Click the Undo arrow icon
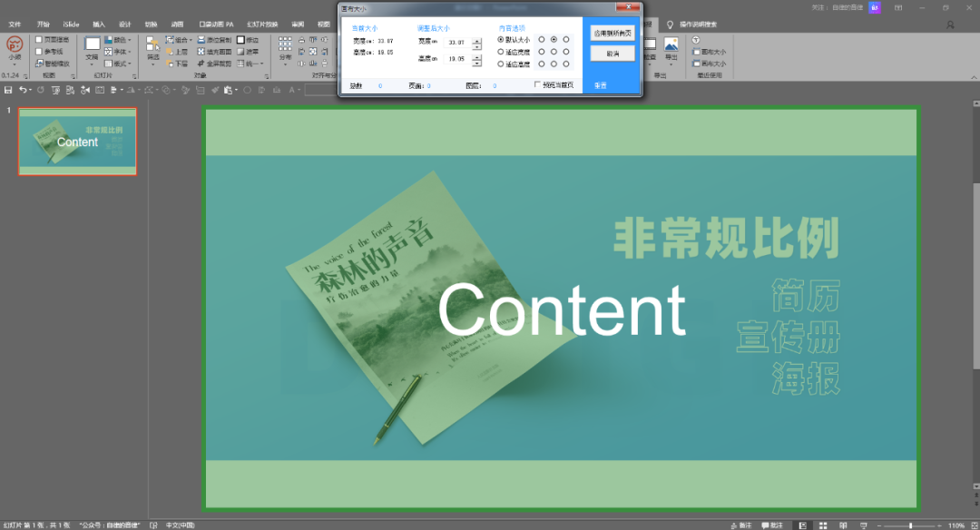 pos(23,90)
